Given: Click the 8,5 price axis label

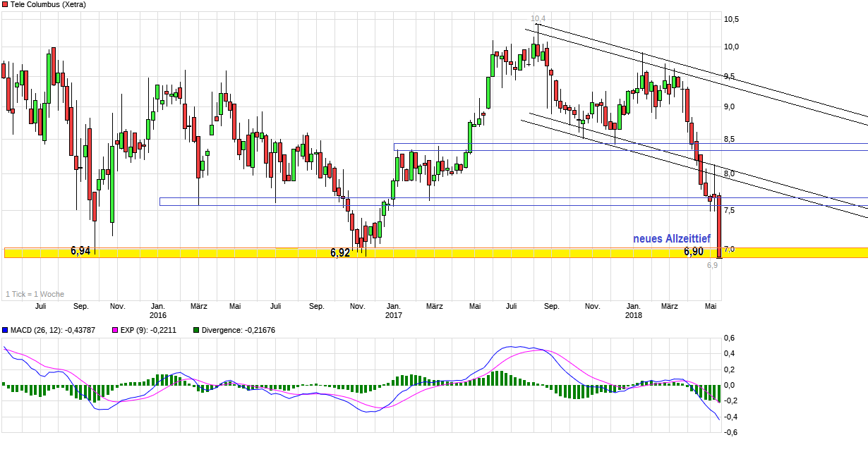Looking at the screenshot, I should click(730, 140).
